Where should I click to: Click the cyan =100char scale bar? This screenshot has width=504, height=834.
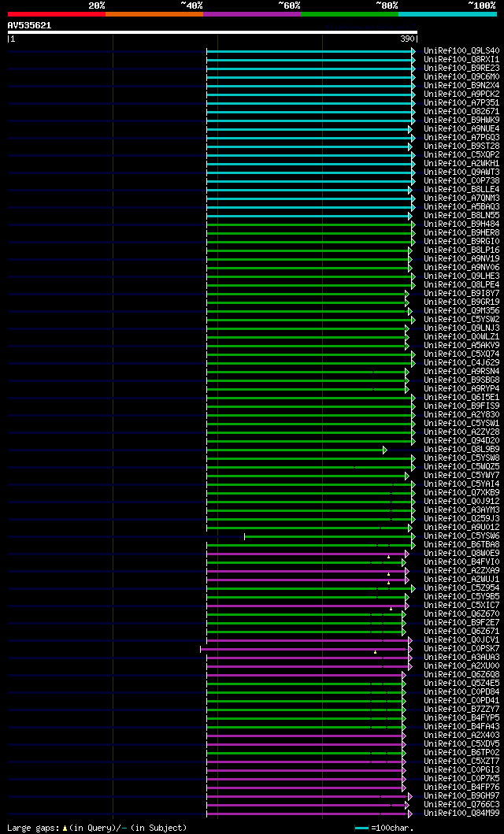click(362, 828)
